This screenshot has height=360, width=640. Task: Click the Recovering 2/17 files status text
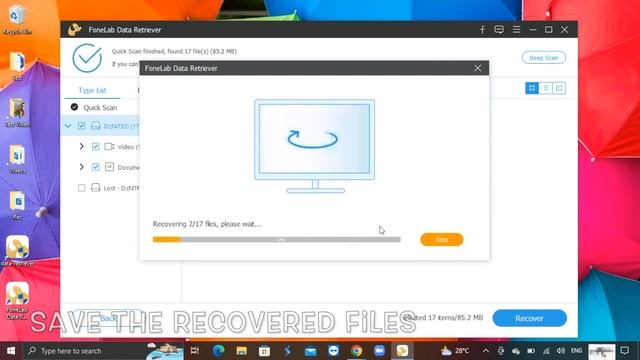click(x=207, y=224)
